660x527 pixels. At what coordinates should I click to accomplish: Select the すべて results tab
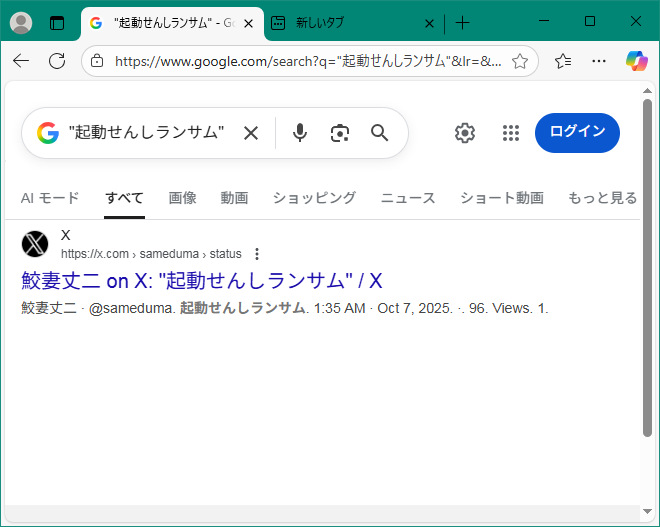124,198
